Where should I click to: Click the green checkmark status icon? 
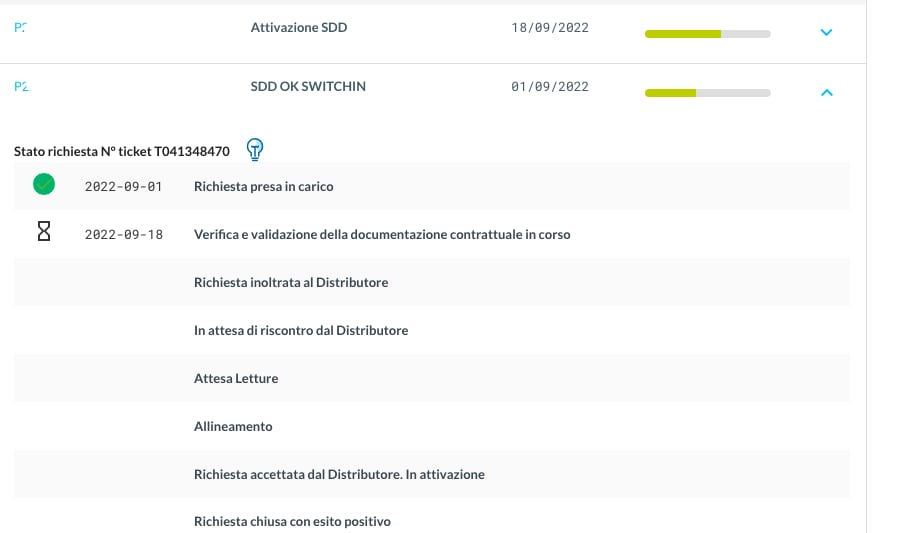[x=44, y=185]
